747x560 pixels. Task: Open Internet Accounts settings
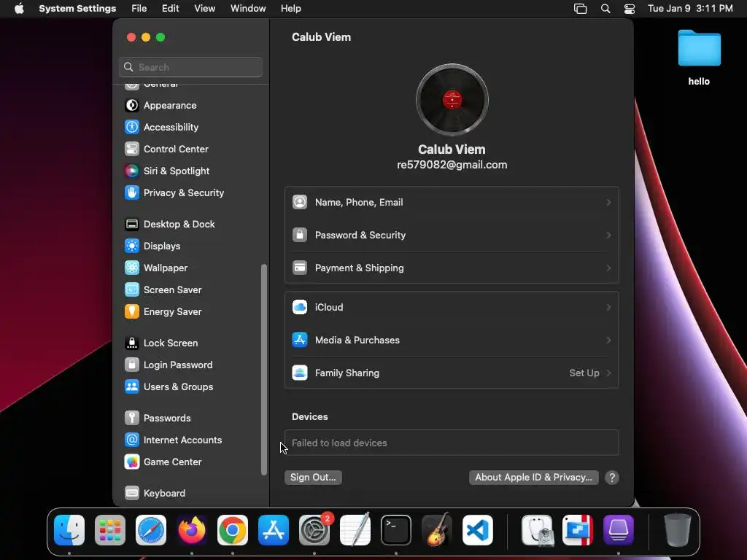[190, 440]
